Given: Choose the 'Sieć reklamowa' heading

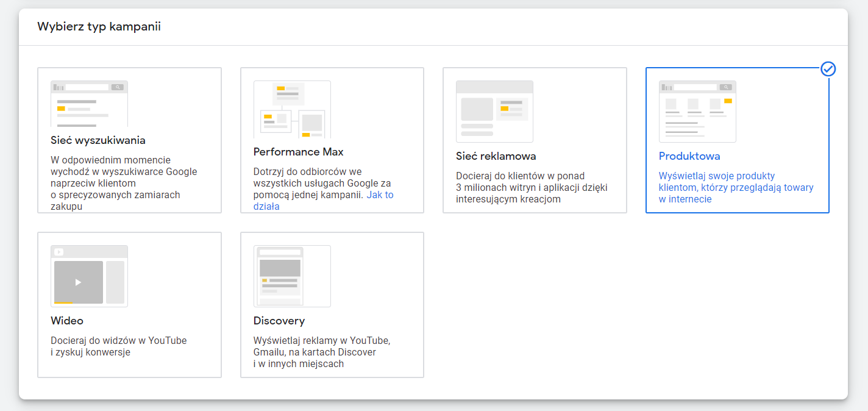Looking at the screenshot, I should (x=496, y=156).
